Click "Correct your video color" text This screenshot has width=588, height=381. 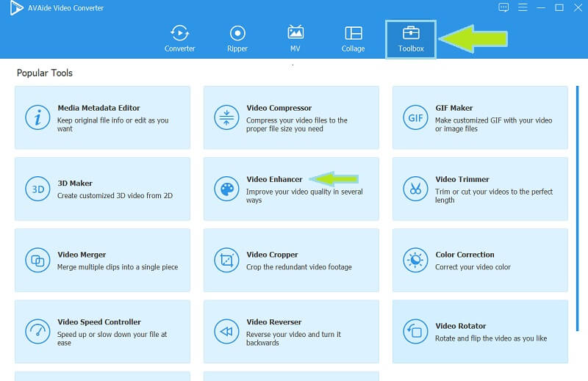click(473, 267)
